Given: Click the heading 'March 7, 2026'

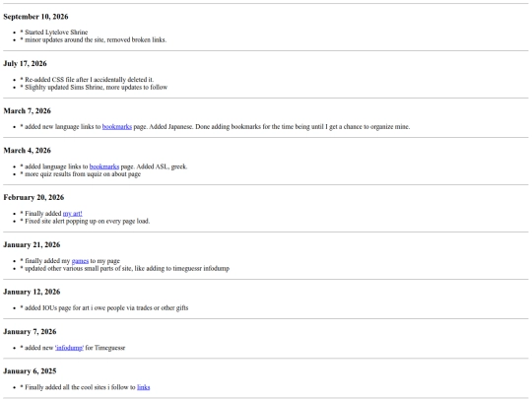Looking at the screenshot, I should pyautogui.click(x=28, y=111).
